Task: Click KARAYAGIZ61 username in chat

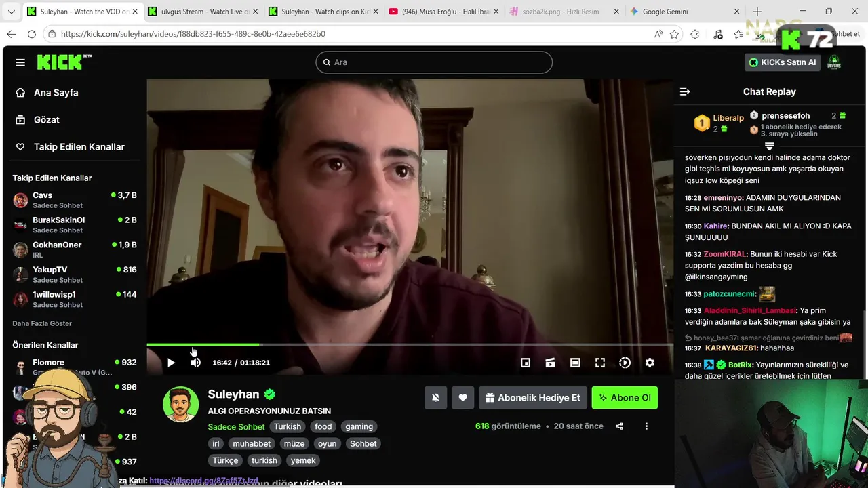Action: coord(732,348)
